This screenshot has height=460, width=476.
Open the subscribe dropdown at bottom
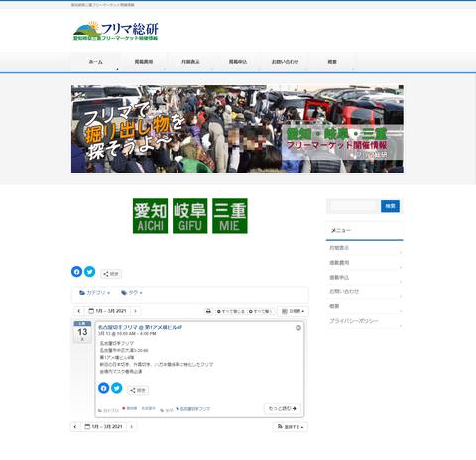tap(291, 427)
